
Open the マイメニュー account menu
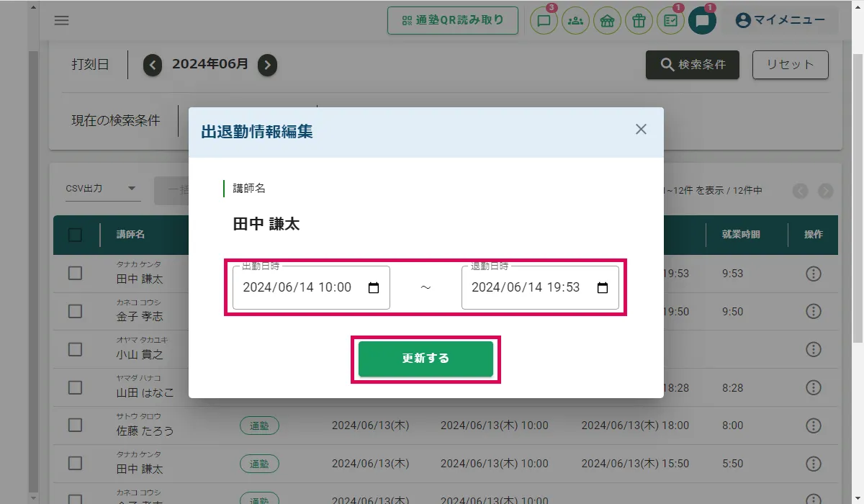[x=780, y=20]
